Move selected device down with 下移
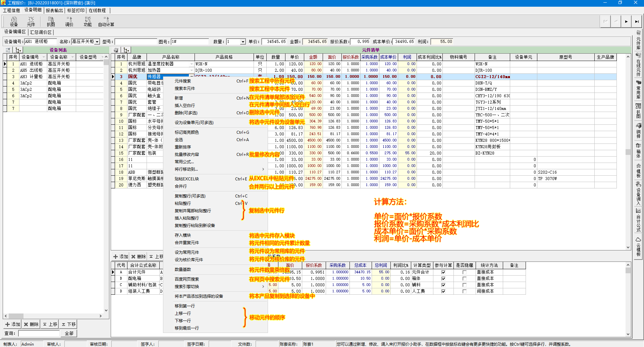 [68, 324]
